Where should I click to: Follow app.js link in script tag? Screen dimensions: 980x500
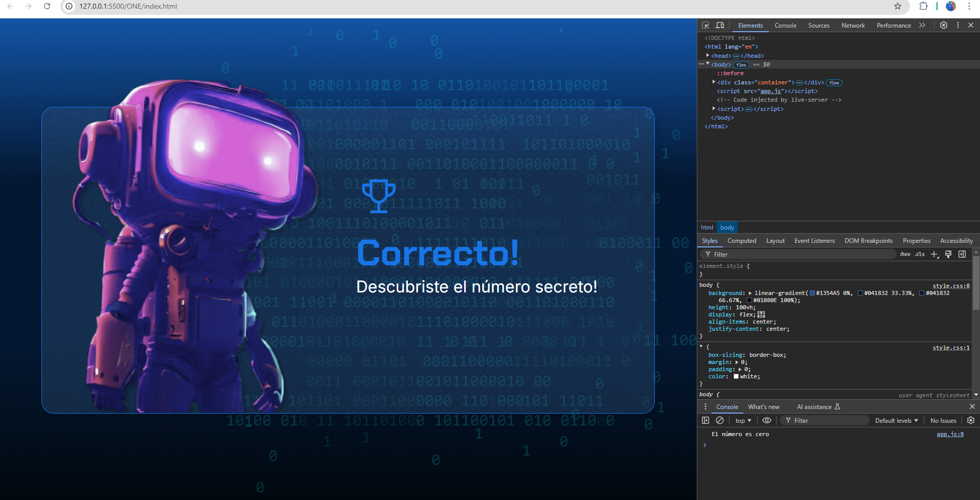(770, 91)
